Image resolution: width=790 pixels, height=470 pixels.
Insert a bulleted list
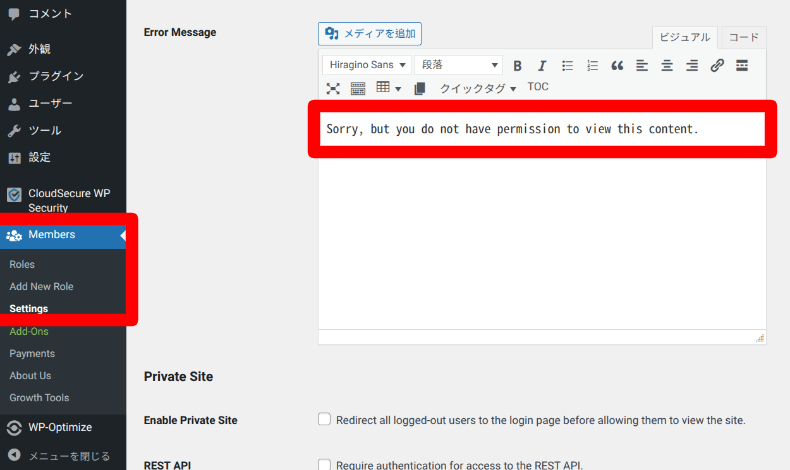[567, 65]
